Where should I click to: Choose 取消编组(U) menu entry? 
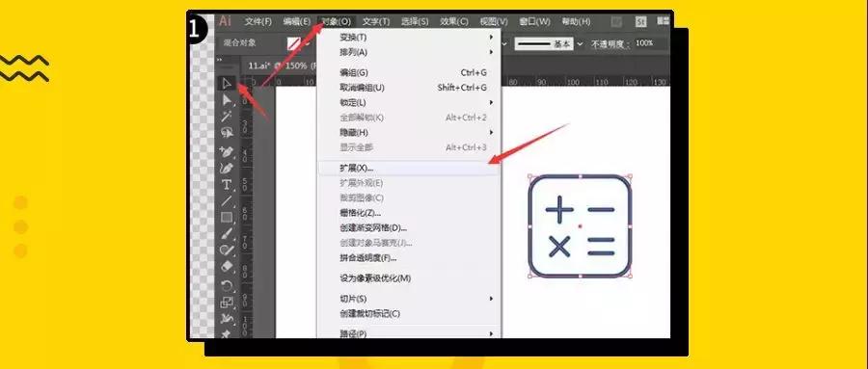(x=409, y=88)
